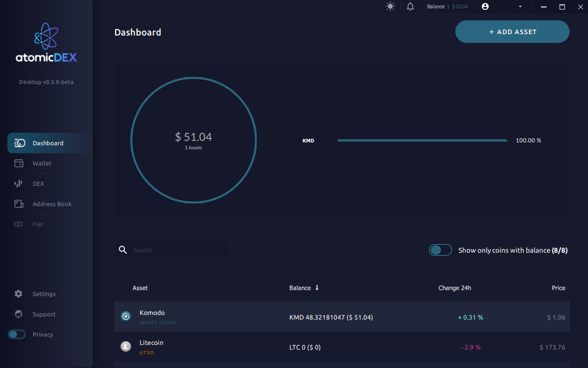Open the Address Book
The height and width of the screenshot is (368, 588).
(x=52, y=204)
